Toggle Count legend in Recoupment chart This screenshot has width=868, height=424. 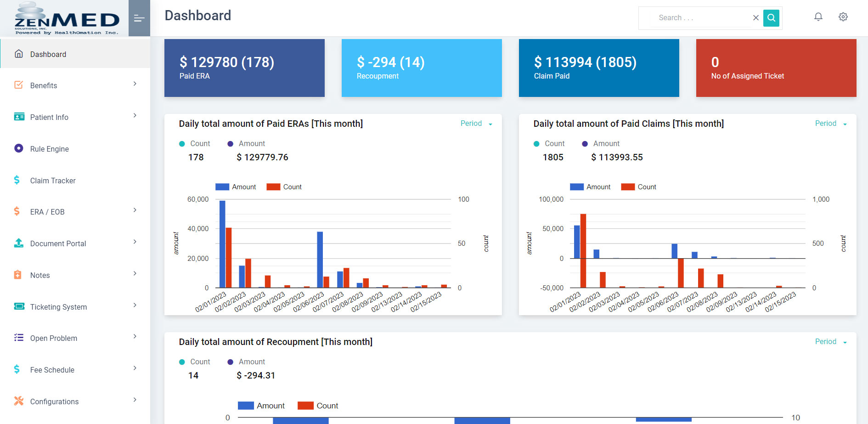318,406
